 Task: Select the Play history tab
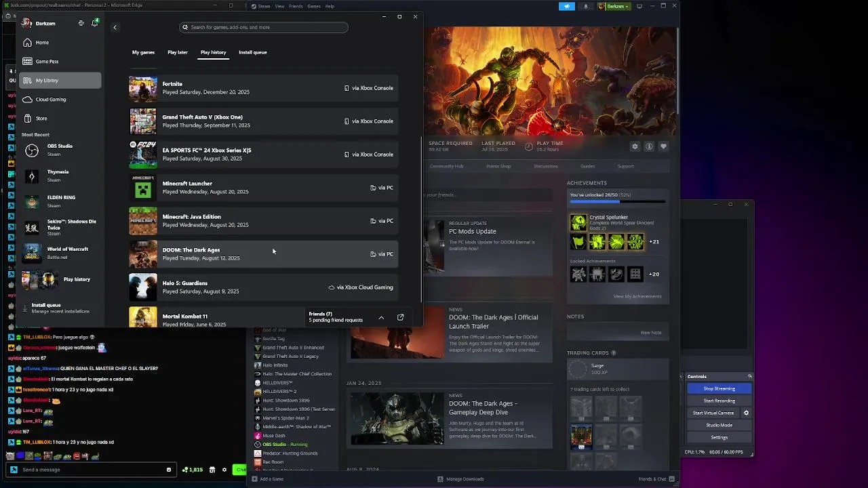coord(213,52)
